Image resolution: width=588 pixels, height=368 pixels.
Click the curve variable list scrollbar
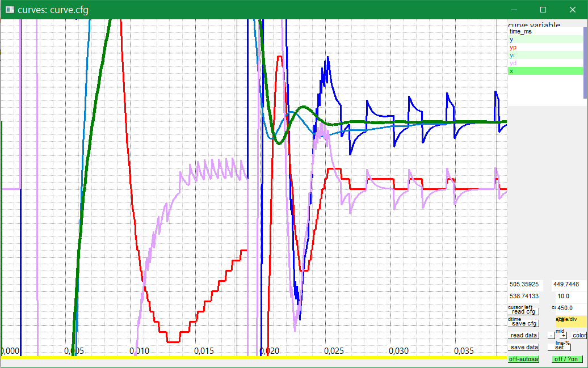click(x=585, y=62)
